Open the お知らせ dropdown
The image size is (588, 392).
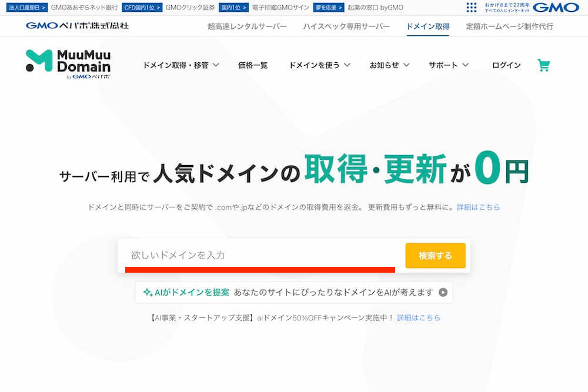[389, 65]
